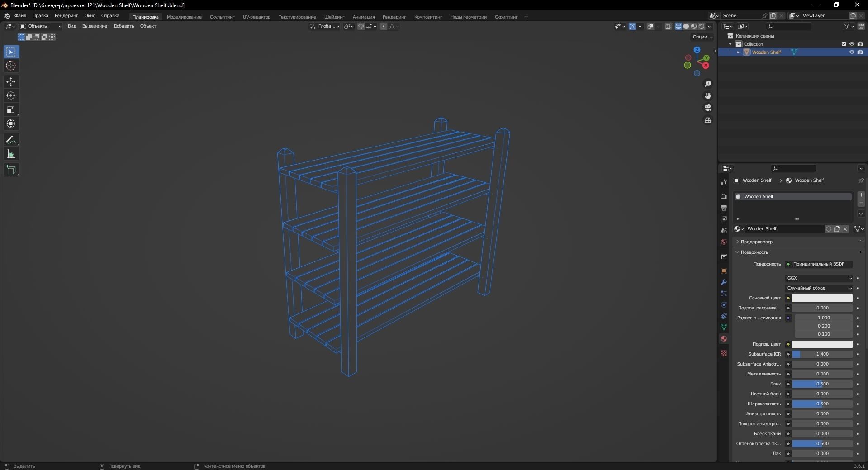Hide Wooden Shelf with its eye icon
Screen dimensions: 868x470
852,52
